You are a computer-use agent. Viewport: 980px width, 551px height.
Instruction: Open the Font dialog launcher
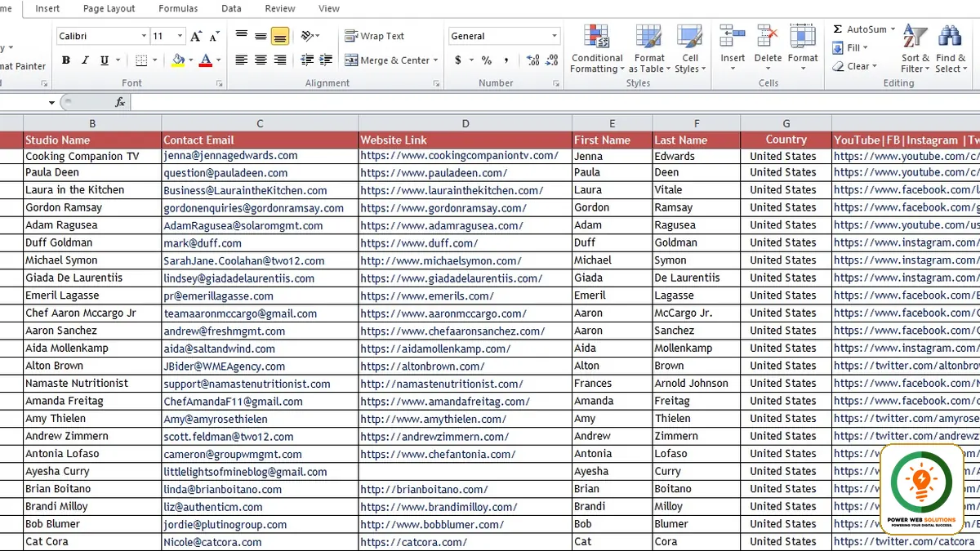[x=219, y=83]
